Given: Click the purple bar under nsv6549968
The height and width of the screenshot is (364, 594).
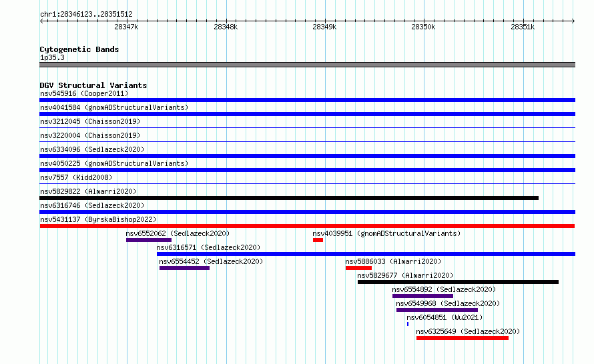Looking at the screenshot, I should pyautogui.click(x=437, y=310).
